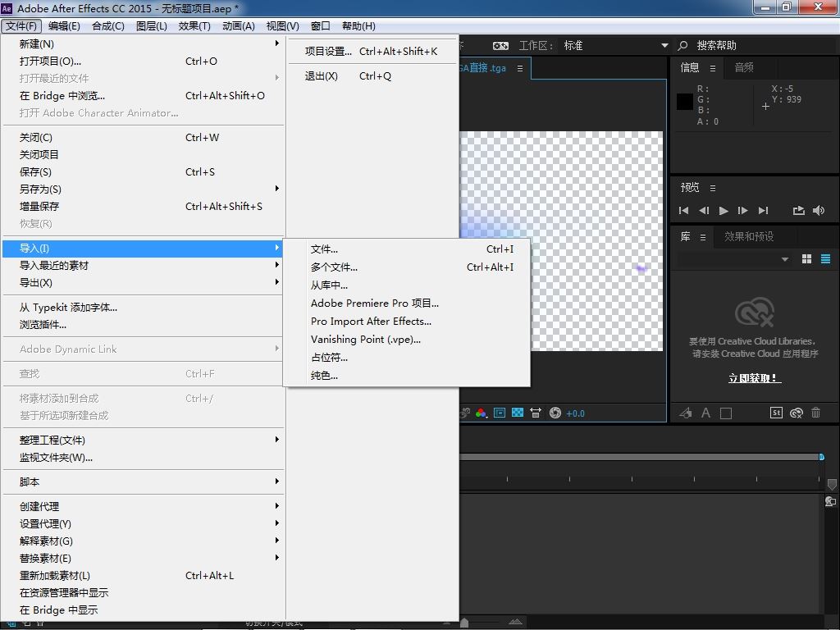Jump to the first frame in 预览
Image resolution: width=840 pixels, height=630 pixels.
(x=683, y=211)
